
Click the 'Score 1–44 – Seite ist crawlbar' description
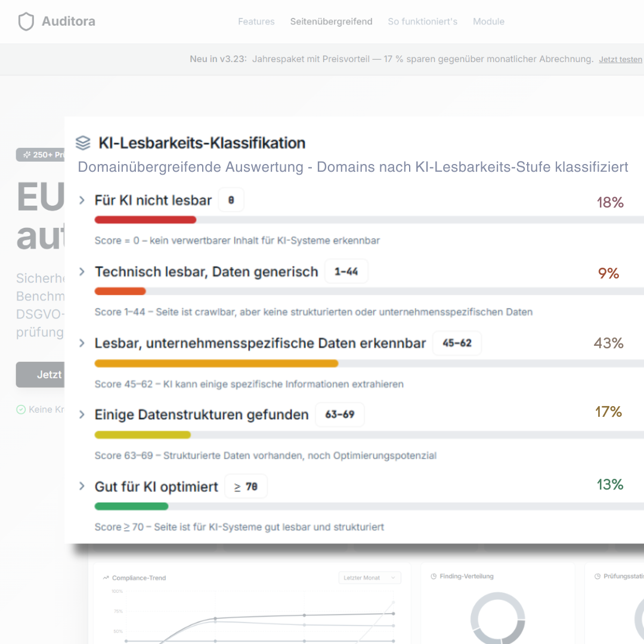[314, 312]
